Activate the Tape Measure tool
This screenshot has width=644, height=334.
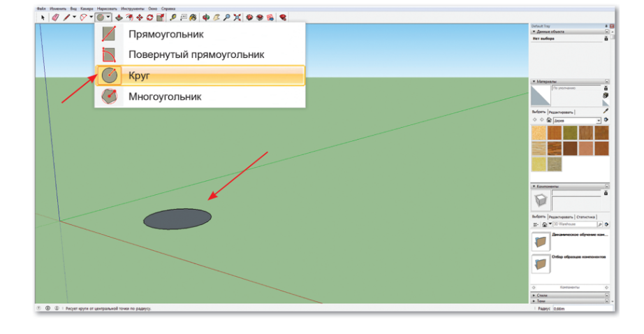point(173,17)
